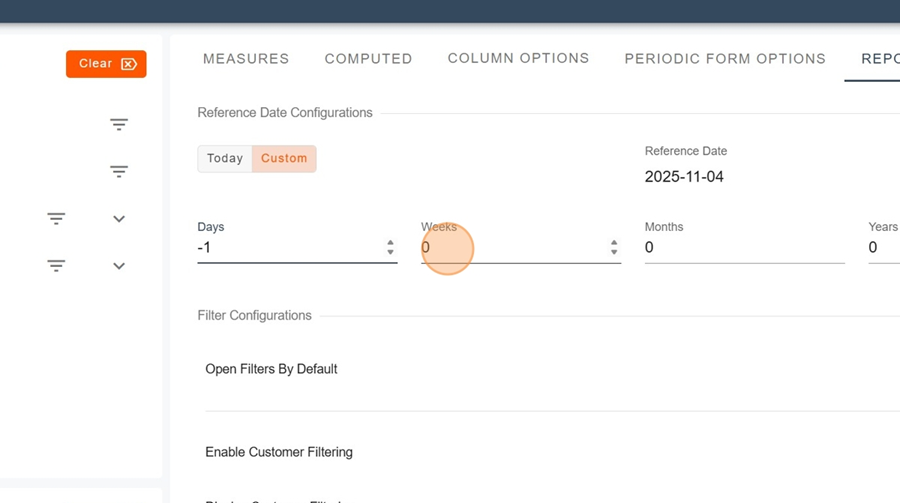900x503 pixels.
Task: Expand the lower chevron in left panel
Action: coord(119,266)
